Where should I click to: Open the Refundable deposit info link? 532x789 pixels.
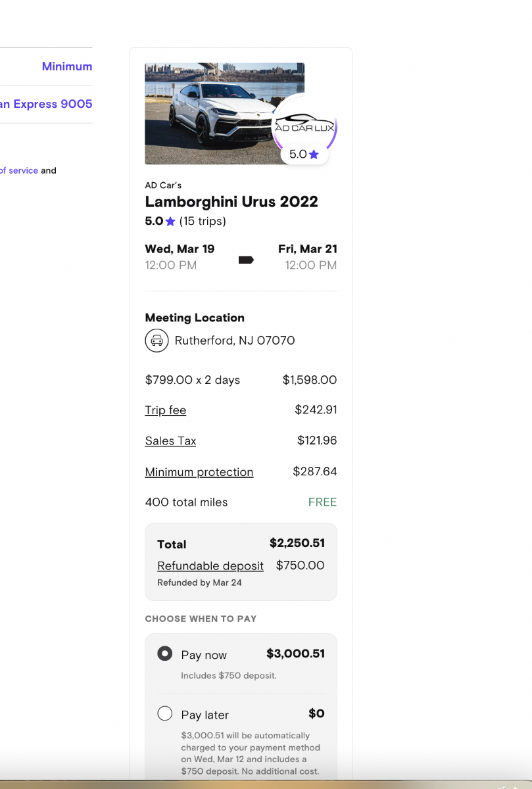tap(210, 566)
